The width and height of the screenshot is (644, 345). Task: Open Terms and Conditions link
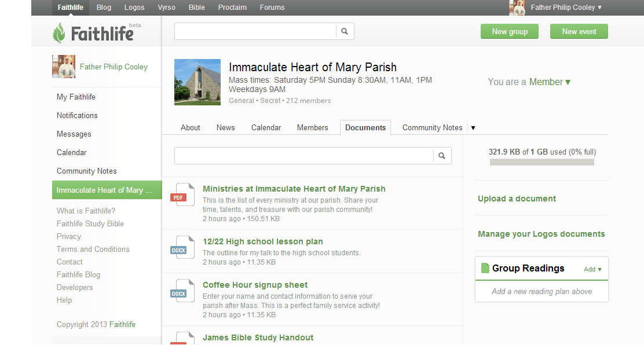(93, 249)
